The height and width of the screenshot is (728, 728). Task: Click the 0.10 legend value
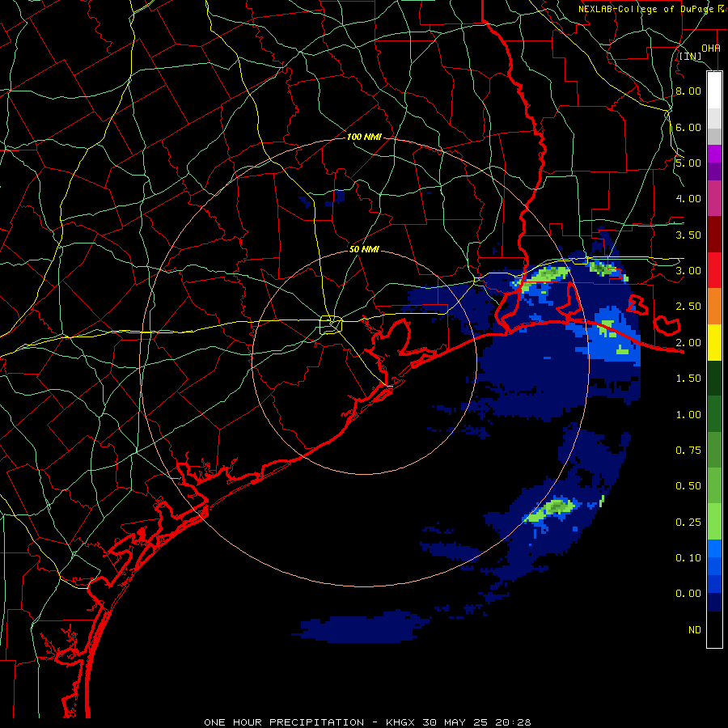(x=688, y=558)
